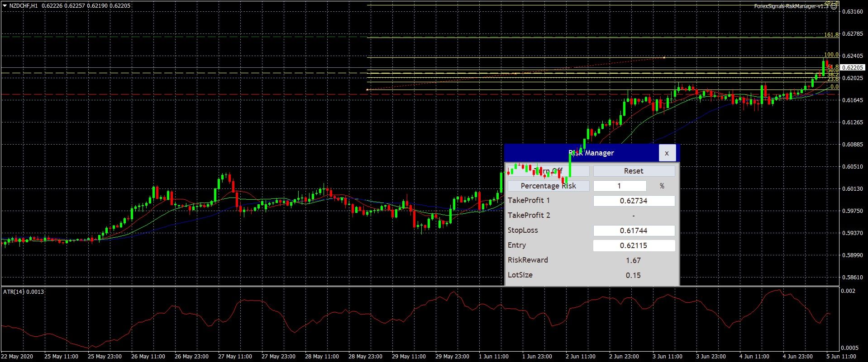Click the Percentage Risk mode button
Image resolution: width=868 pixels, height=362 pixels.
point(548,186)
